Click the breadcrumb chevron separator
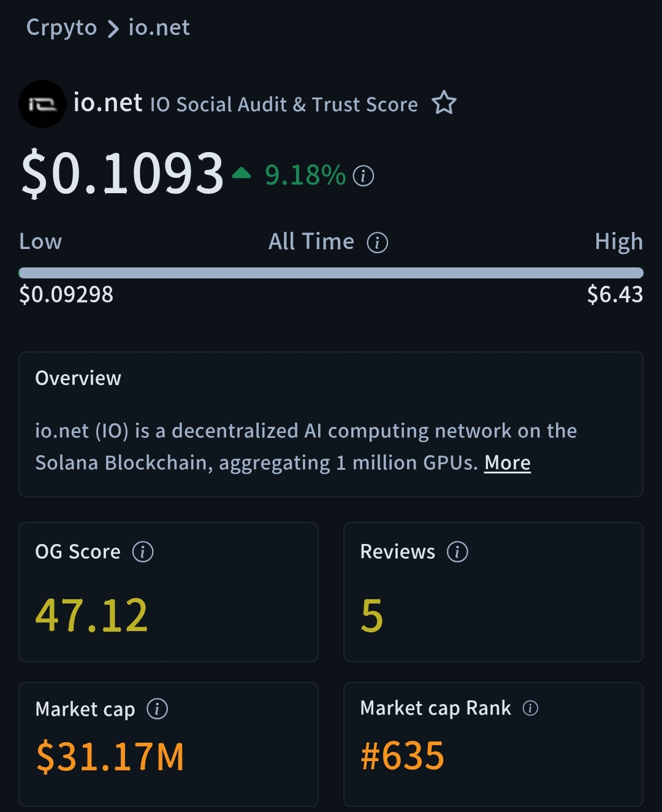 (x=113, y=28)
